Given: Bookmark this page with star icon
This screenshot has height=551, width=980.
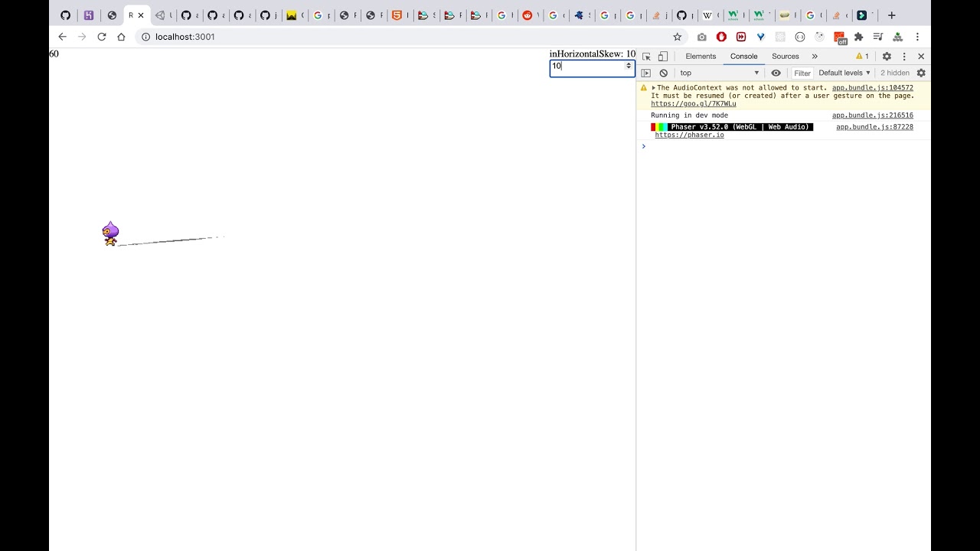Looking at the screenshot, I should [677, 37].
